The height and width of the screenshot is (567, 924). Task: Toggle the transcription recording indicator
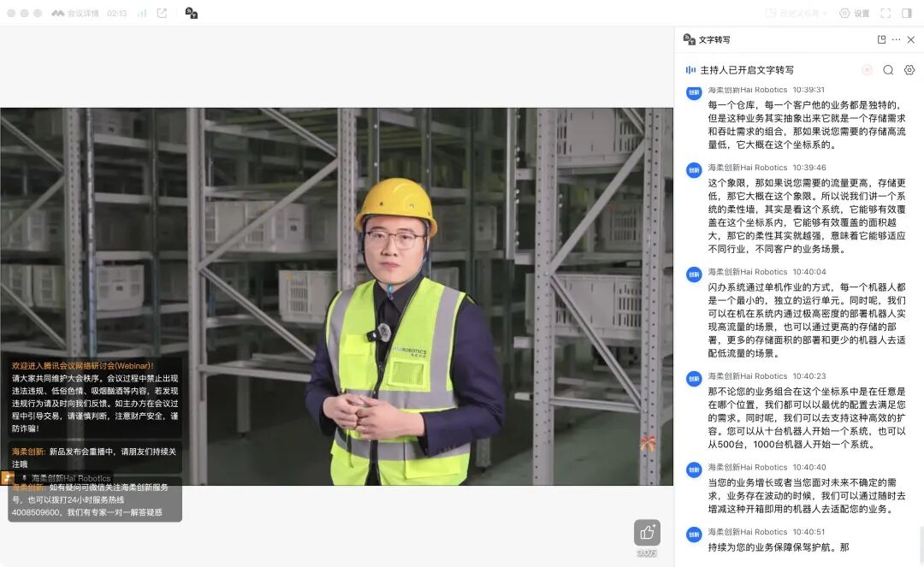click(867, 70)
